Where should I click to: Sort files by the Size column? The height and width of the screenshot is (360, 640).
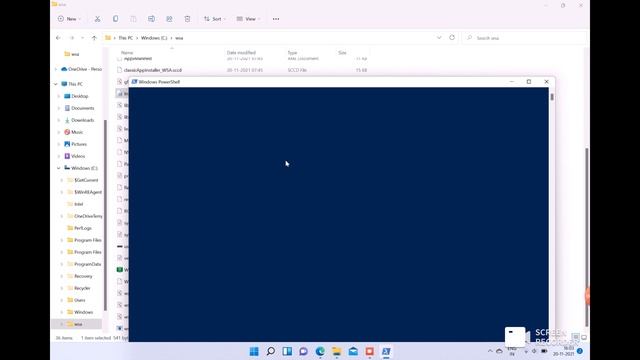pos(342,53)
